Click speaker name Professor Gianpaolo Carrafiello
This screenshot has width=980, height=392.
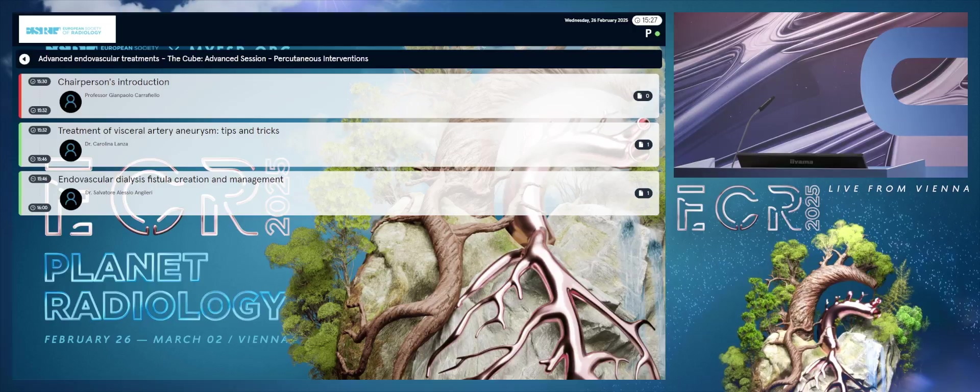[x=122, y=95]
